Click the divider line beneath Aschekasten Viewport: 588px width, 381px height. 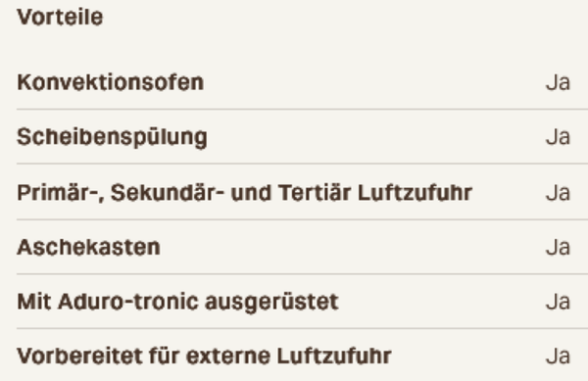(x=302, y=274)
